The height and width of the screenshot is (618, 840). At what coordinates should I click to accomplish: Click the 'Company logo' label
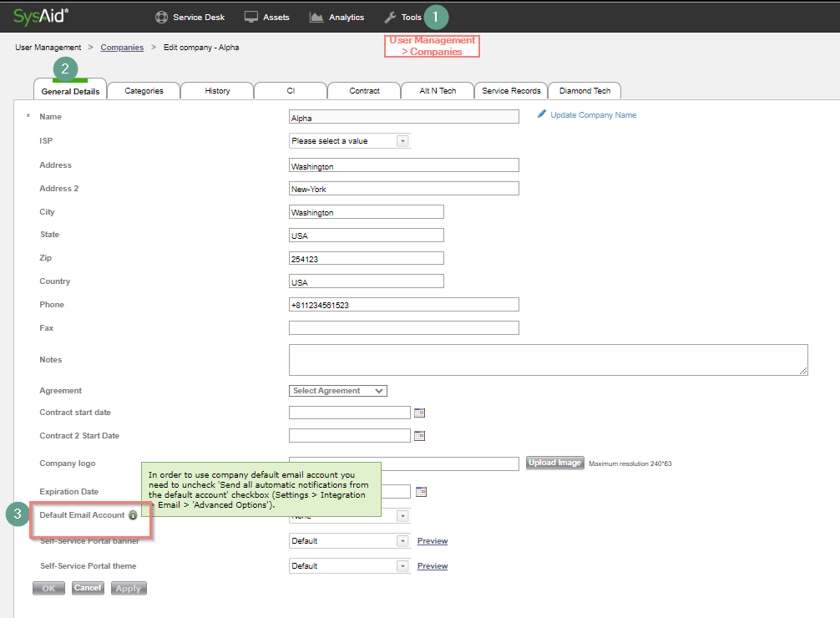(68, 463)
